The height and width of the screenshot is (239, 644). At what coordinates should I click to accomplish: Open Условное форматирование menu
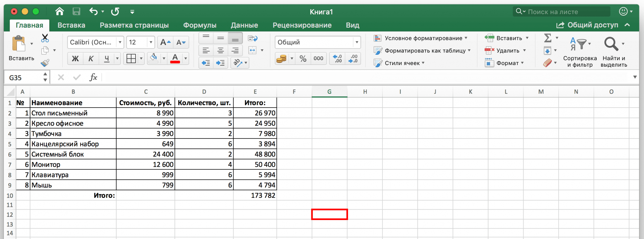pyautogui.click(x=420, y=38)
